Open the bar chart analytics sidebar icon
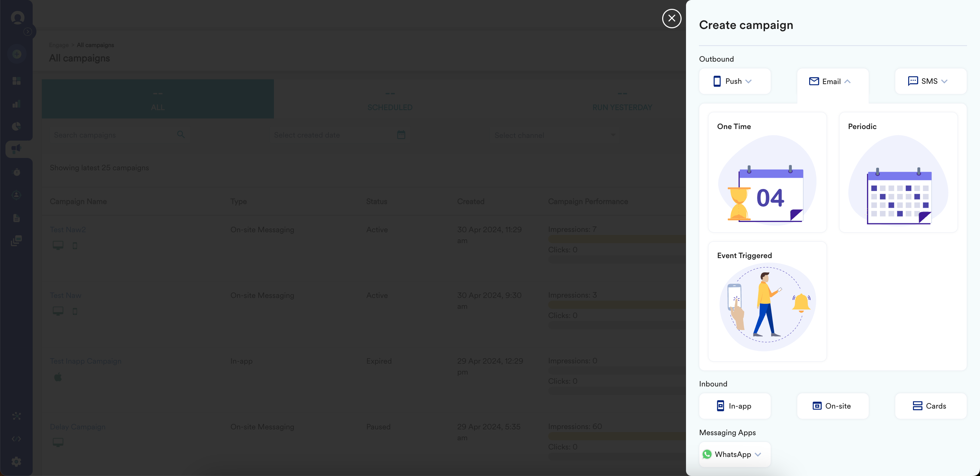980x476 pixels. coord(16,104)
